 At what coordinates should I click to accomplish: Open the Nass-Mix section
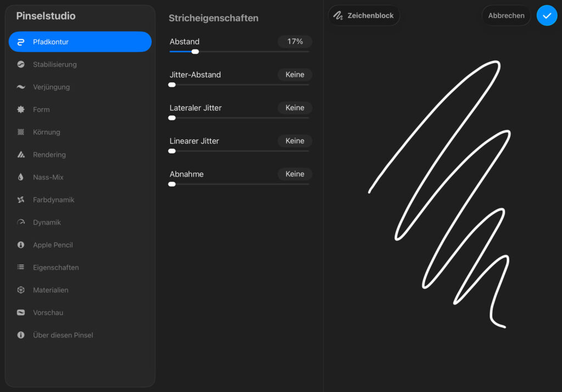click(80, 177)
